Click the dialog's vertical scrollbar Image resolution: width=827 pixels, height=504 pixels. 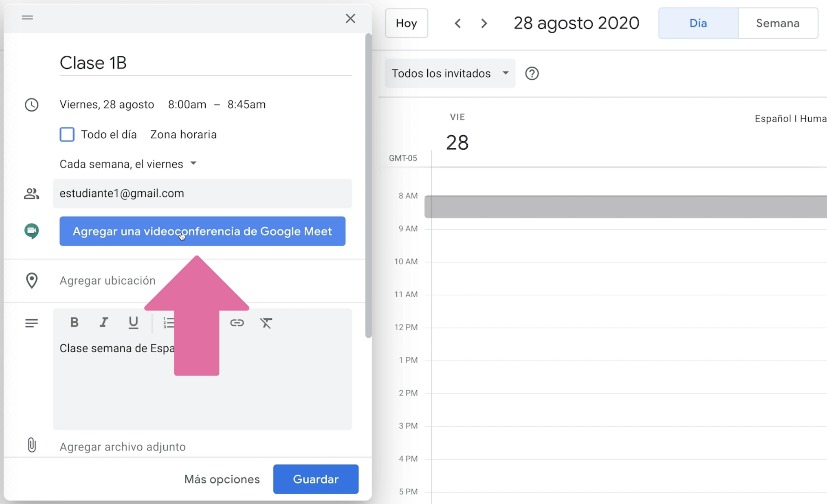click(368, 185)
